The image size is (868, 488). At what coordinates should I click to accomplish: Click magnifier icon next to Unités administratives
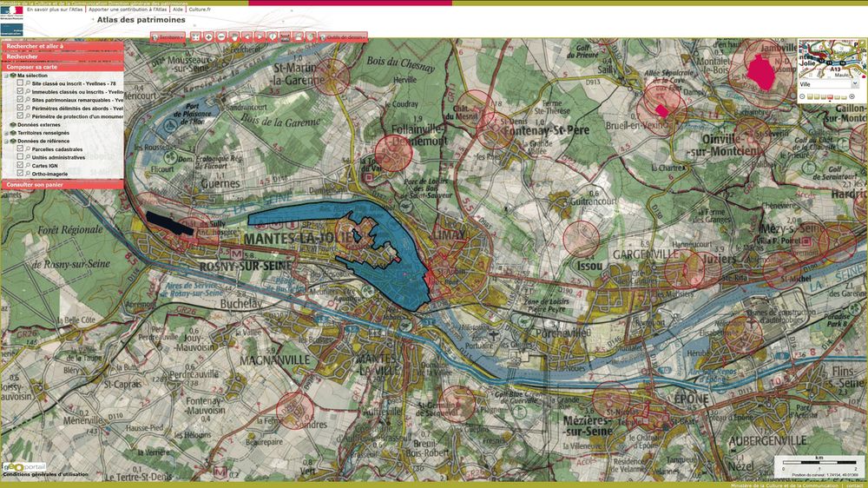(28, 157)
